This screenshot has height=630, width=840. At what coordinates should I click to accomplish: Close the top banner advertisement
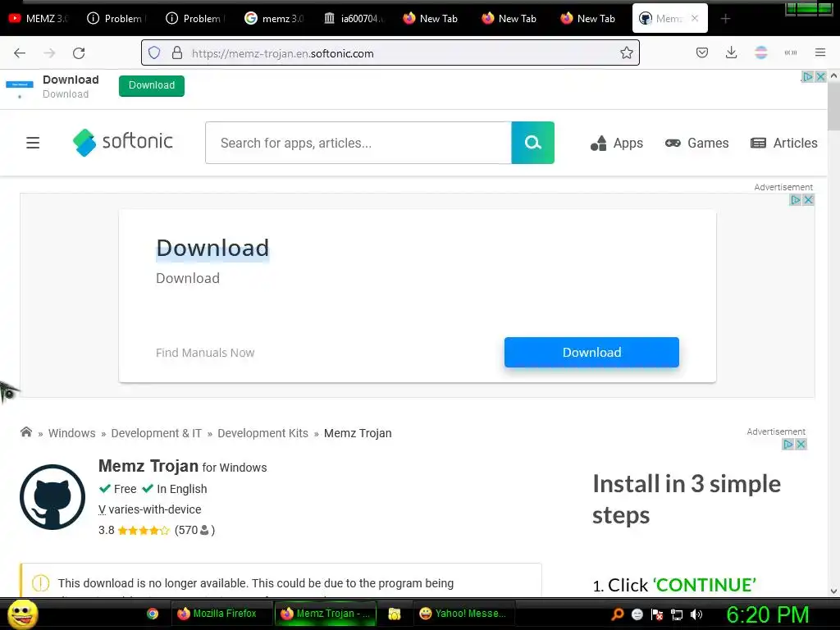click(820, 76)
